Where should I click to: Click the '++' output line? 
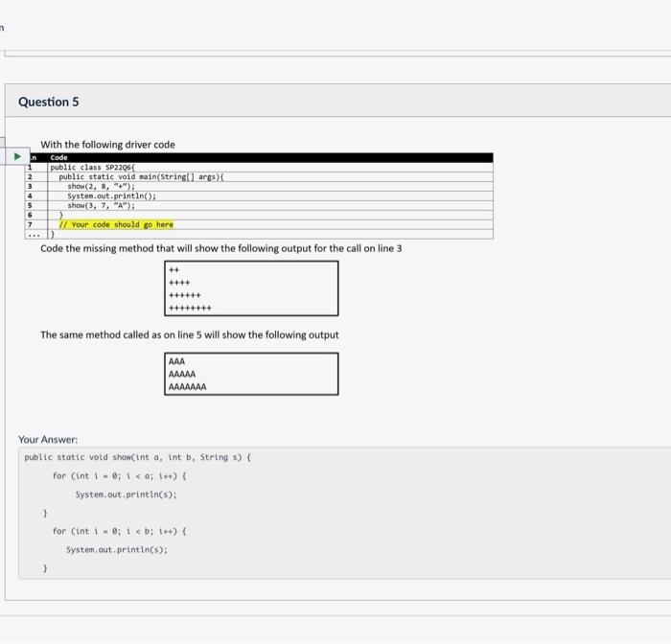[174, 270]
